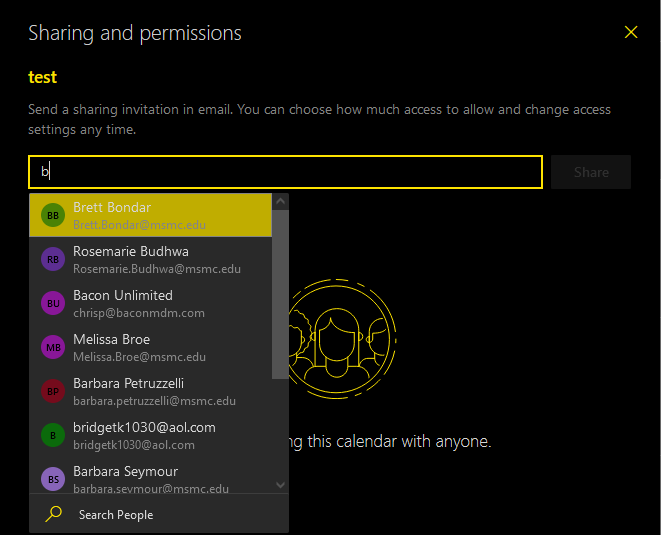
Task: Close the Sharing and permissions dialog
Action: pos(631,32)
